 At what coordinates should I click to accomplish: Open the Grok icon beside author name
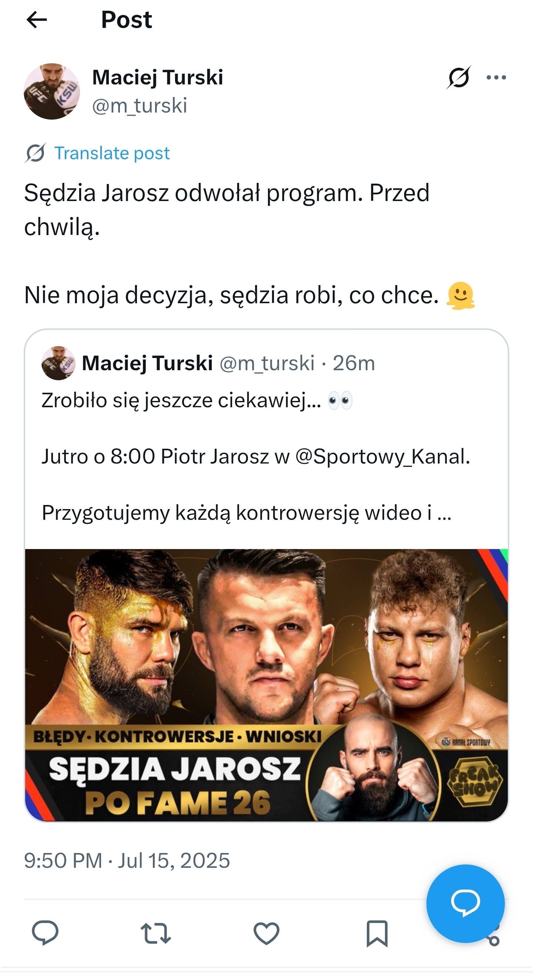tap(459, 77)
